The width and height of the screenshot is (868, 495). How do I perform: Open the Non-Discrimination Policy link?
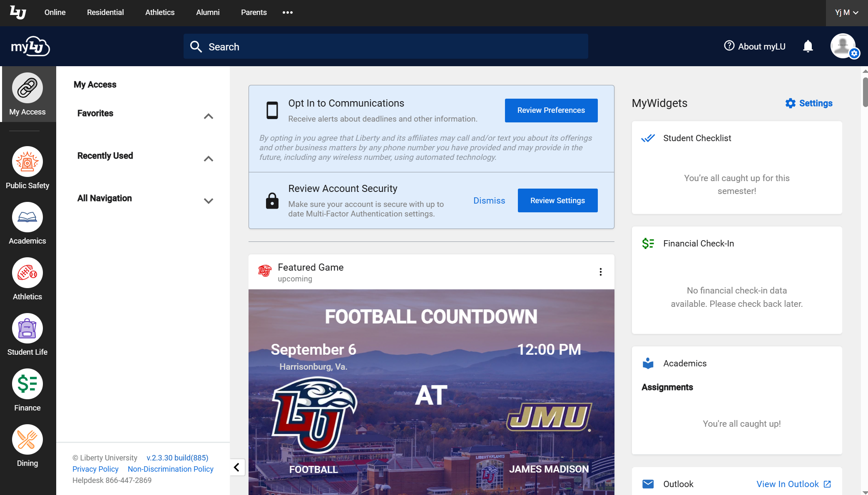point(171,469)
